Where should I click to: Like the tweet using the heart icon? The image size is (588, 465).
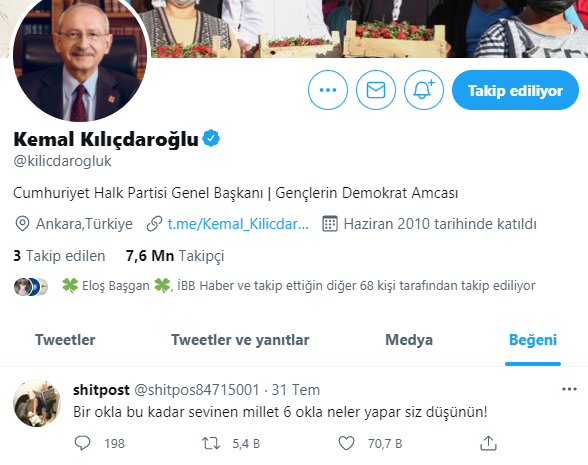click(x=346, y=443)
